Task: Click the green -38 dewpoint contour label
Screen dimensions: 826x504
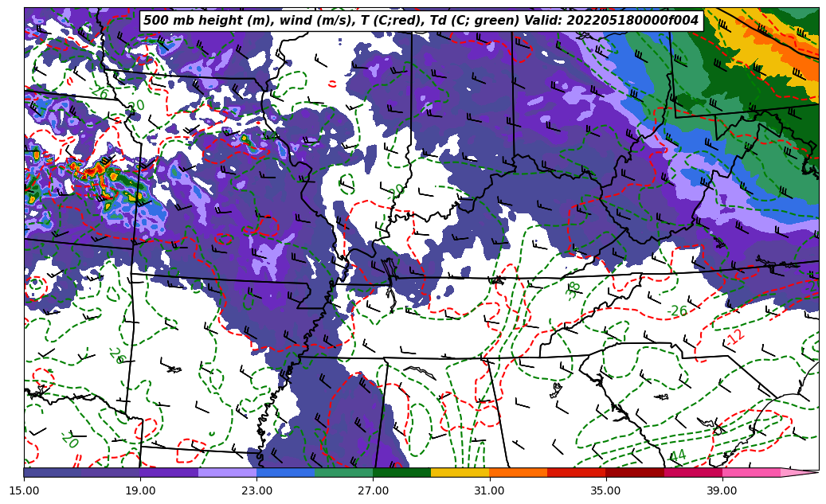Action: pyautogui.click(x=574, y=289)
